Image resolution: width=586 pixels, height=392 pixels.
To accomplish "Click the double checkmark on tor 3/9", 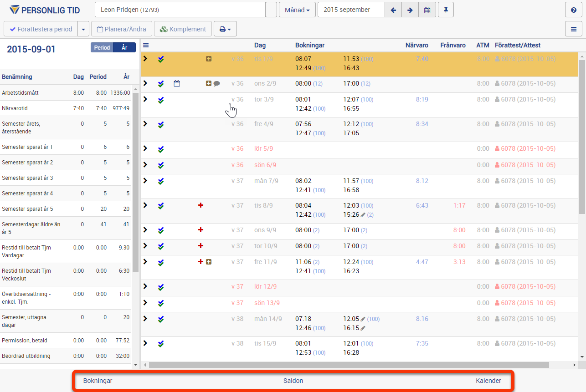I will tap(161, 100).
